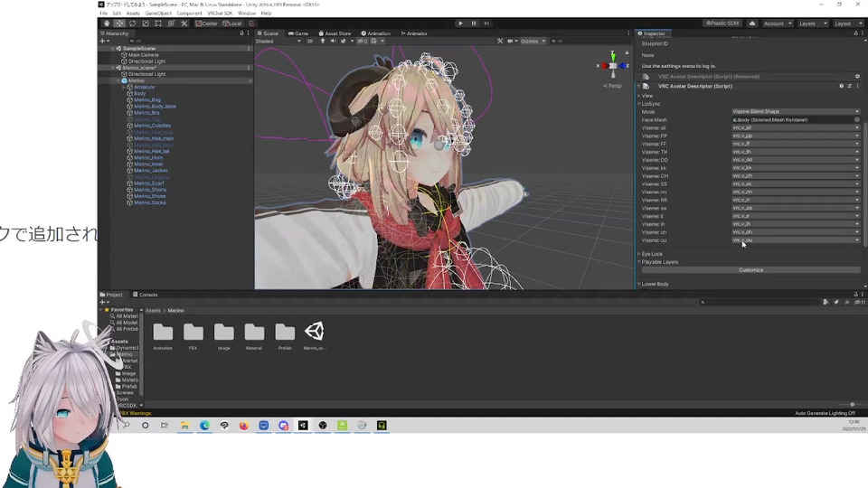This screenshot has height=488, width=868.
Task: Open VRC Avatar Descriptor preset icon
Action: tap(849, 87)
